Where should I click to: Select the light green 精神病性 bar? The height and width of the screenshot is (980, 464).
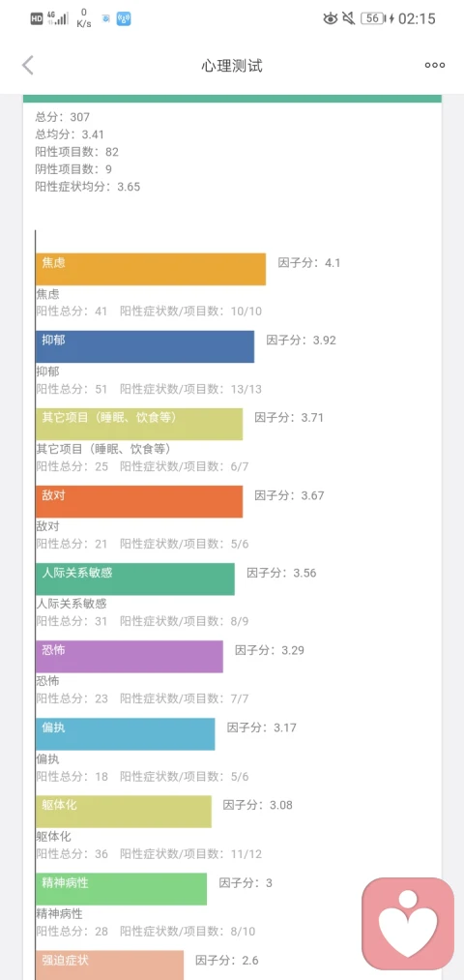coord(121,889)
